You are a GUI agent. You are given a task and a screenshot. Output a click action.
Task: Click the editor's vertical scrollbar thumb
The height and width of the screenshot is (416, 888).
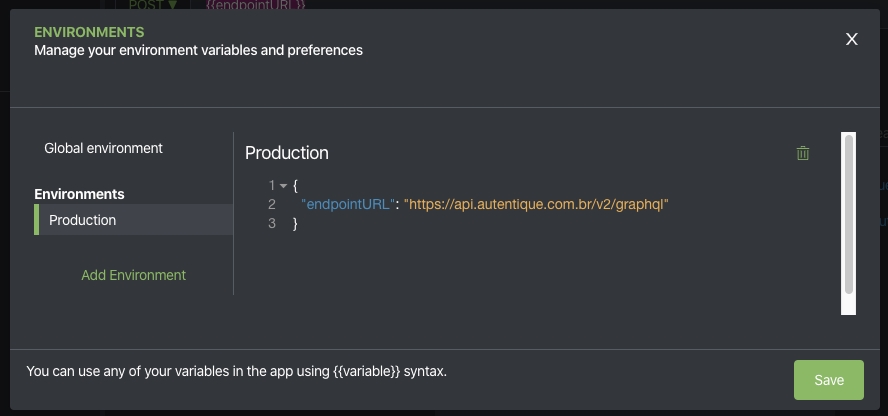tap(849, 214)
